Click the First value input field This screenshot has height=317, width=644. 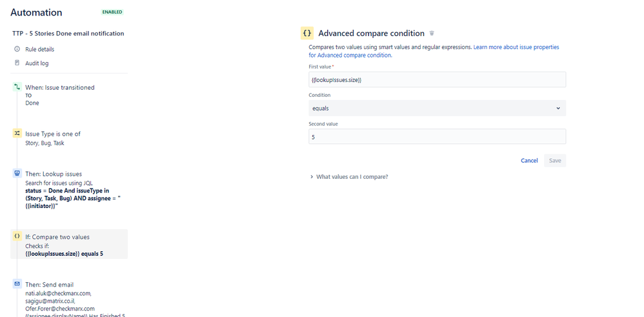point(437,80)
